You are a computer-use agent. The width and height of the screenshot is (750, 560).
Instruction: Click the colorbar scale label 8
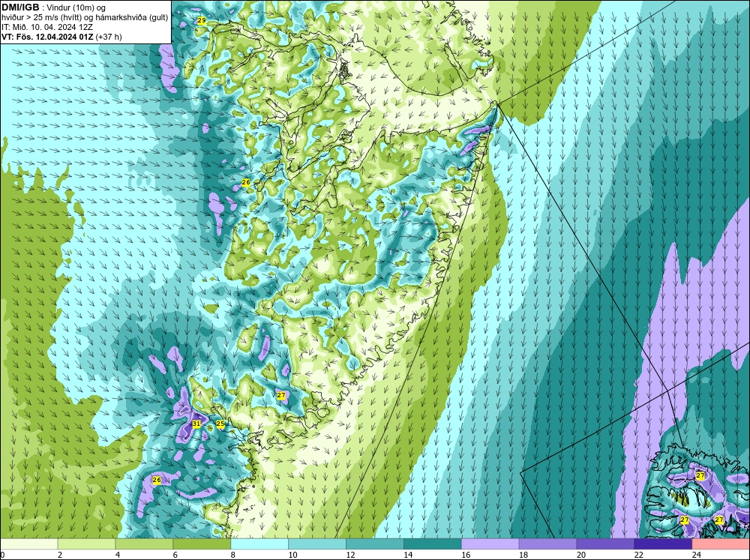tap(233, 555)
